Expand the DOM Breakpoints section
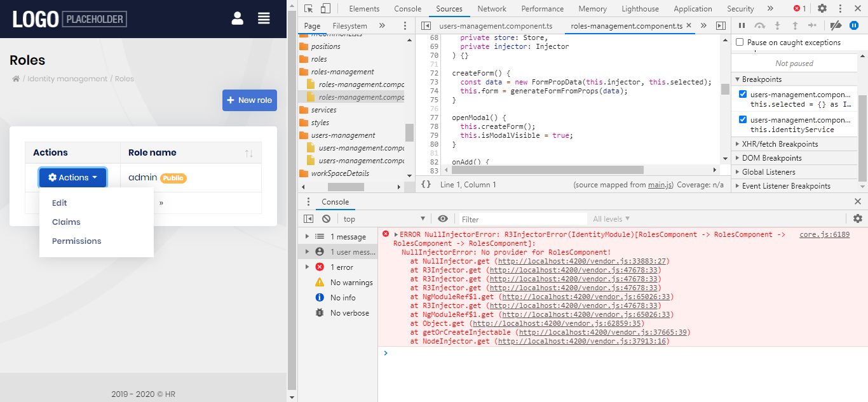The image size is (868, 402). (771, 158)
